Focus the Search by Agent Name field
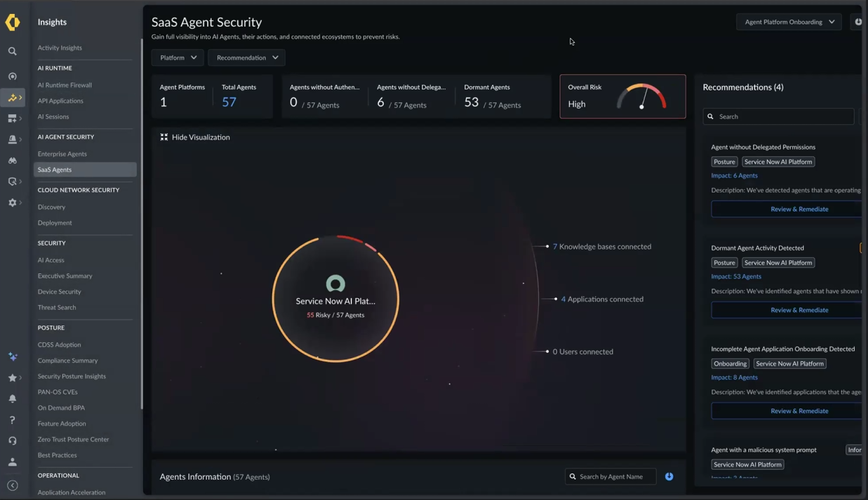The height and width of the screenshot is (500, 868). tap(610, 477)
